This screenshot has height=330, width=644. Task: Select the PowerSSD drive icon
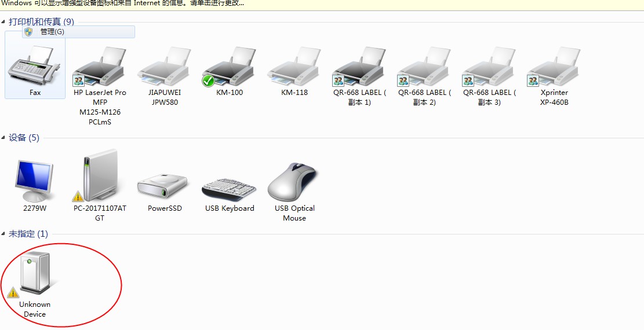coord(162,185)
